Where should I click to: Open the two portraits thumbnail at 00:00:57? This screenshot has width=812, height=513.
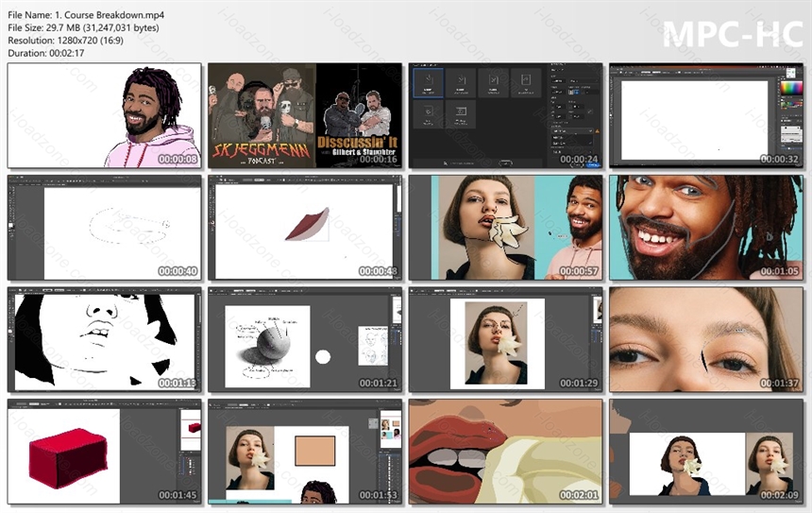pyautogui.click(x=506, y=228)
